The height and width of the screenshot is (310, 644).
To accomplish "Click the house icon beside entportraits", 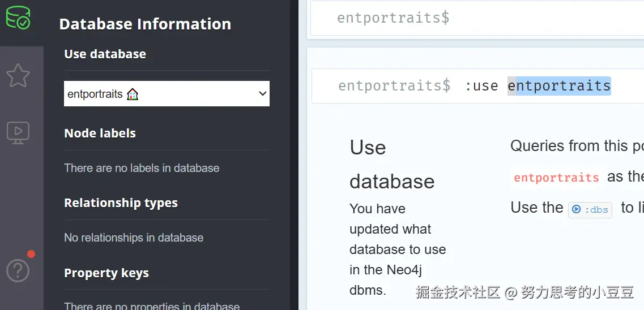I will click(x=133, y=94).
